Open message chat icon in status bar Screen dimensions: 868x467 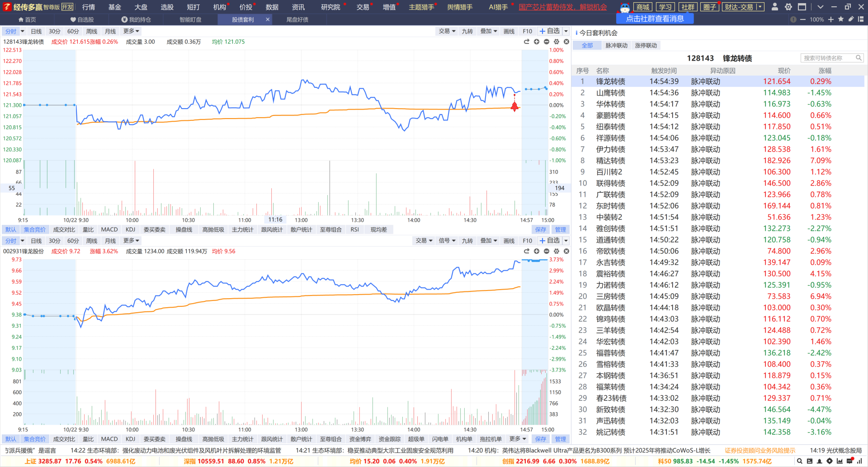850,461
